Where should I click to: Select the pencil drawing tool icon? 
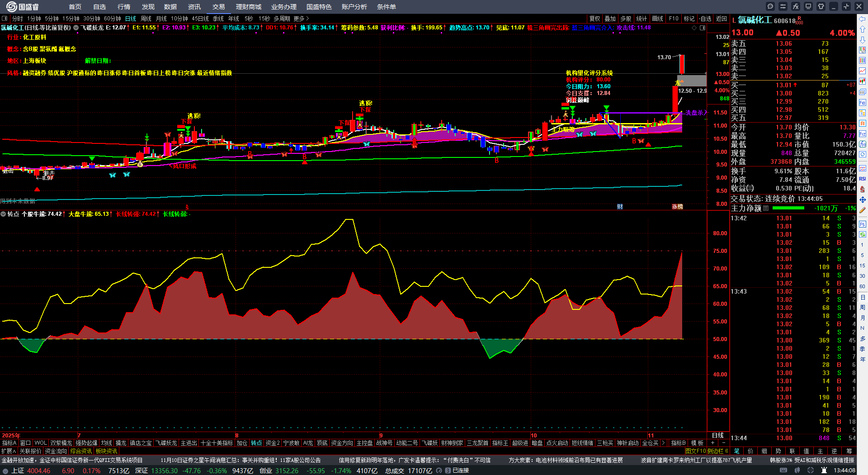pos(863,210)
